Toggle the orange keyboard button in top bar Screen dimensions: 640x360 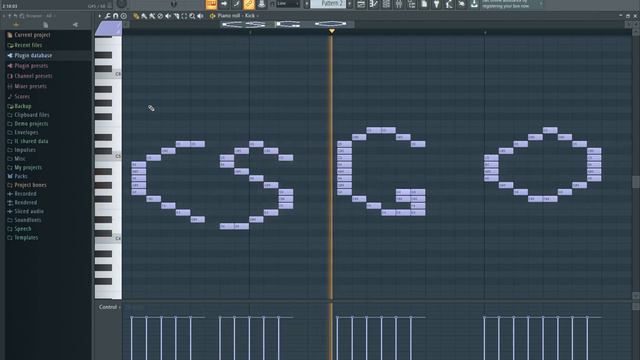tap(211, 4)
